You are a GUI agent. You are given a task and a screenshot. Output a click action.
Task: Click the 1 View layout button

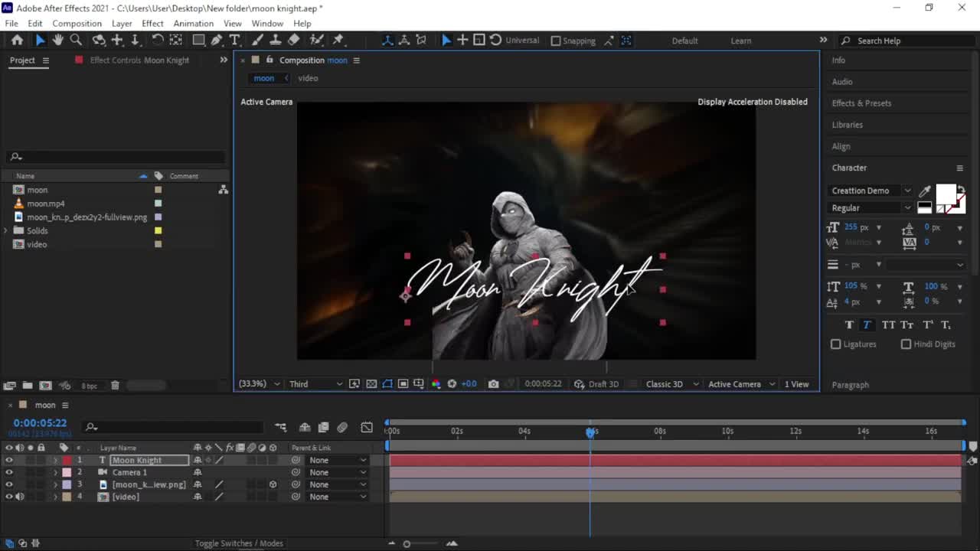pos(796,384)
